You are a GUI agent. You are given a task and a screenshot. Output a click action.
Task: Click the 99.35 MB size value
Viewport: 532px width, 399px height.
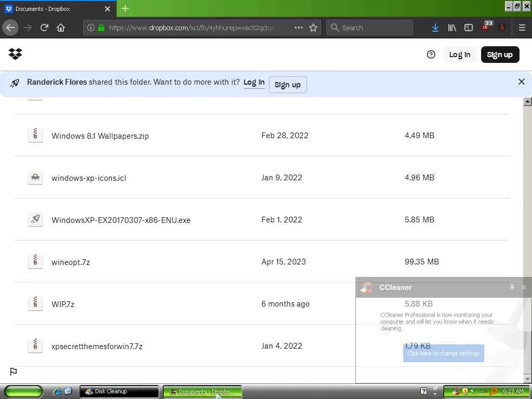pyautogui.click(x=422, y=262)
